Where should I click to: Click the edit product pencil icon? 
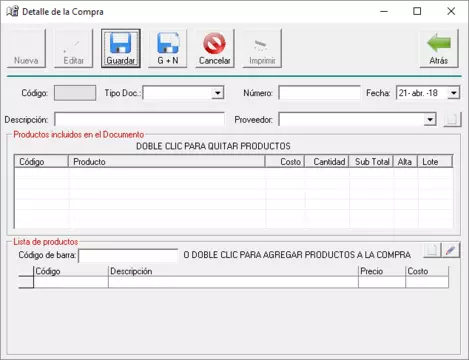[451, 250]
